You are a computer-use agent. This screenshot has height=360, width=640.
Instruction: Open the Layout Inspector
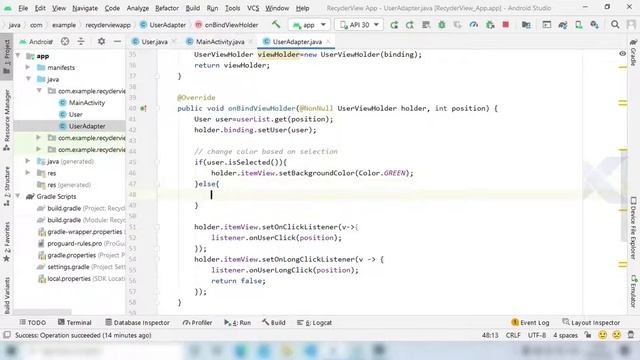591,322
